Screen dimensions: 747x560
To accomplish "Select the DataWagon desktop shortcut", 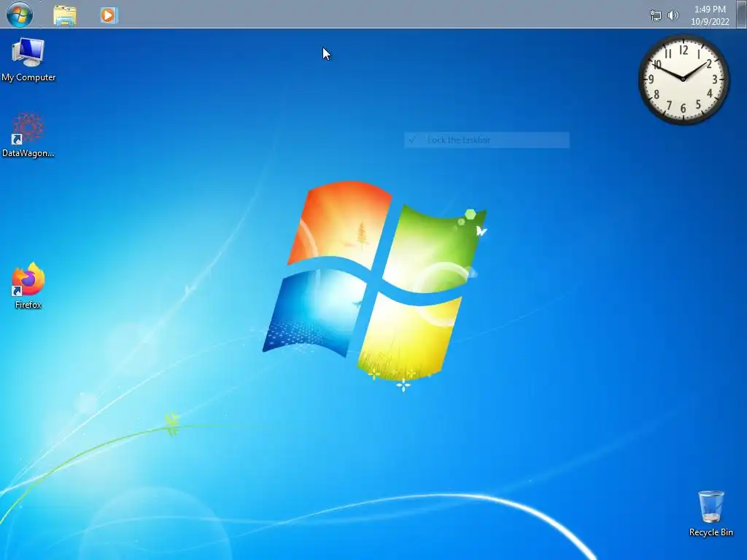I will click(x=28, y=135).
